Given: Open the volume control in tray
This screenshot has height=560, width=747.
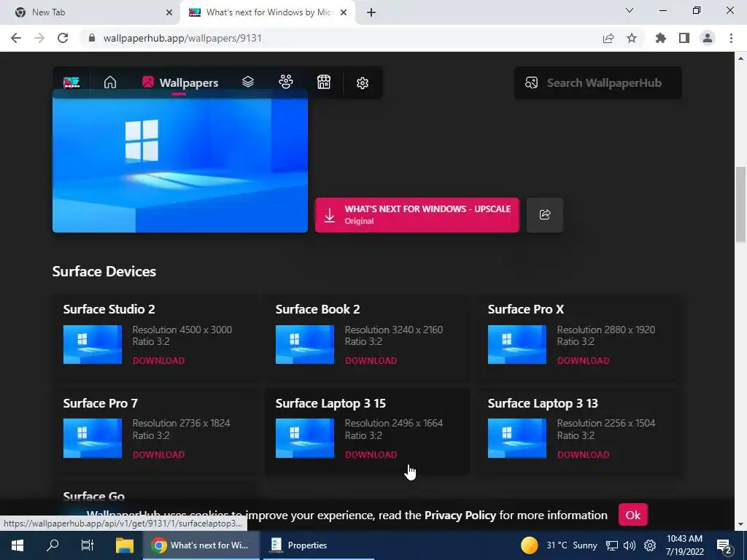Looking at the screenshot, I should [630, 545].
